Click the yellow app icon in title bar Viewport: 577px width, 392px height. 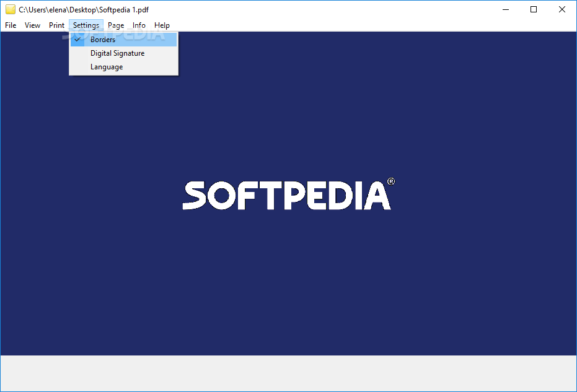pyautogui.click(x=11, y=9)
